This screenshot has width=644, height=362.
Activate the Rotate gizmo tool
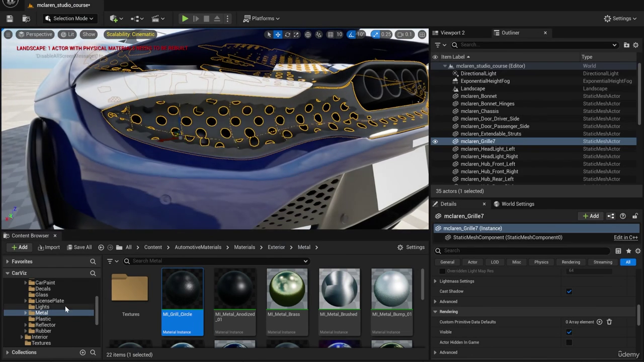click(287, 35)
